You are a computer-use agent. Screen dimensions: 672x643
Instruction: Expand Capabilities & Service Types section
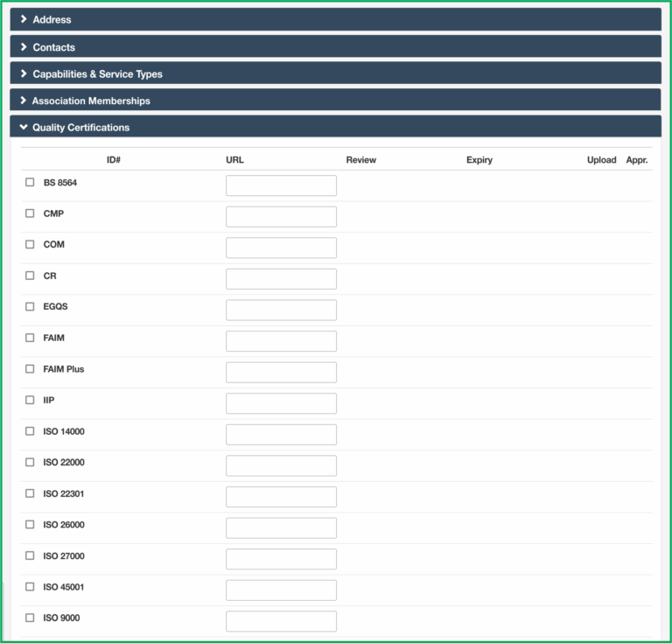point(336,73)
